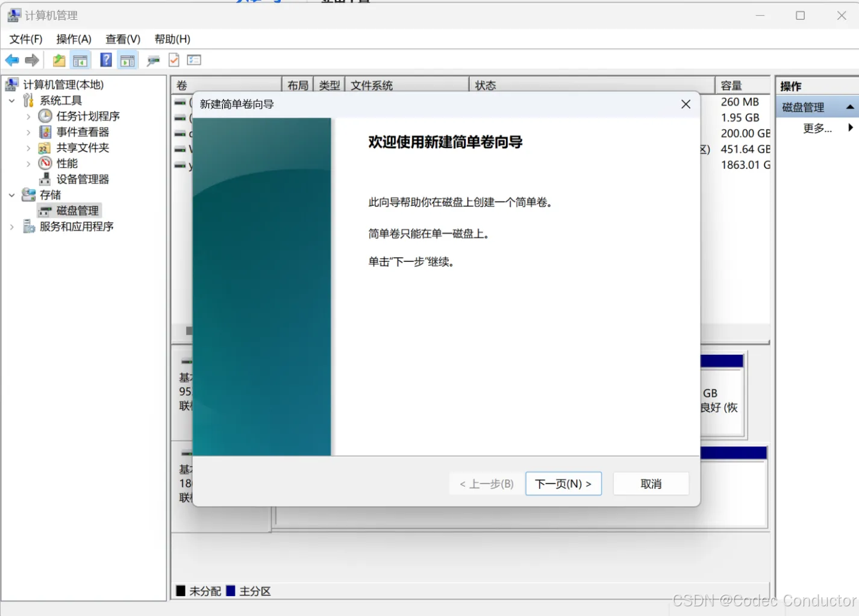Collapse the 系统工具 node
The image size is (859, 616).
coord(11,101)
